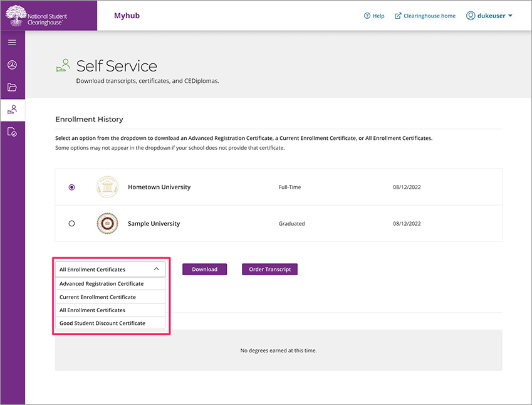
Task: Click the dukeuser username text
Action: tap(491, 16)
